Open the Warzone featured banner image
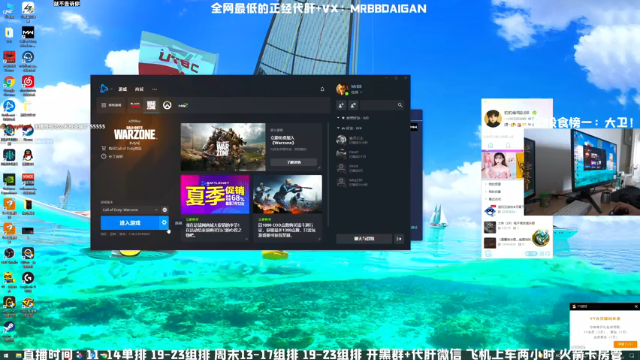640x360 pixels. click(223, 147)
